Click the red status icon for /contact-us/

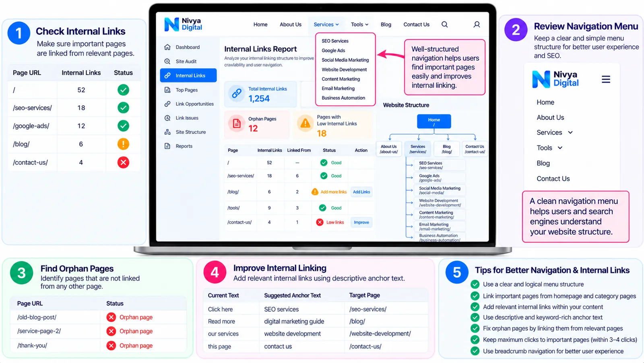(123, 162)
